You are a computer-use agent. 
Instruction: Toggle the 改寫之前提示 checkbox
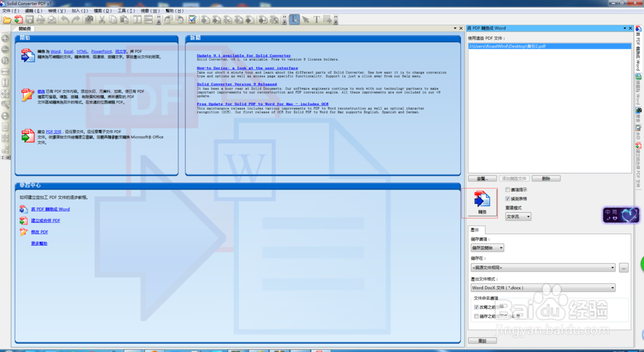[x=477, y=307]
